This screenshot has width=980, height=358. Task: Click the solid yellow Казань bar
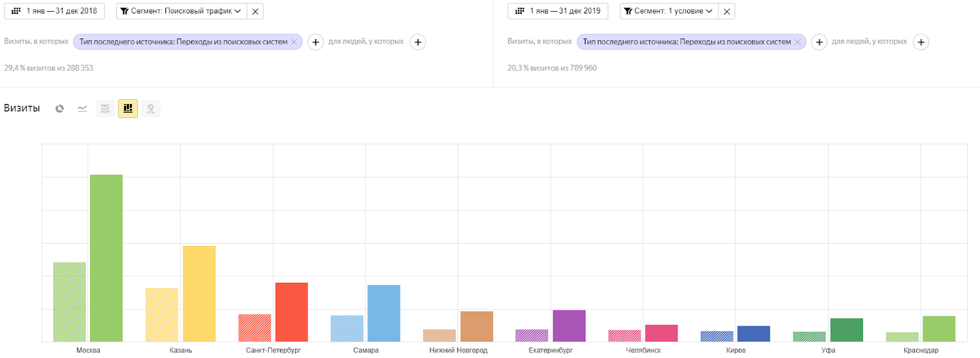pyautogui.click(x=199, y=293)
